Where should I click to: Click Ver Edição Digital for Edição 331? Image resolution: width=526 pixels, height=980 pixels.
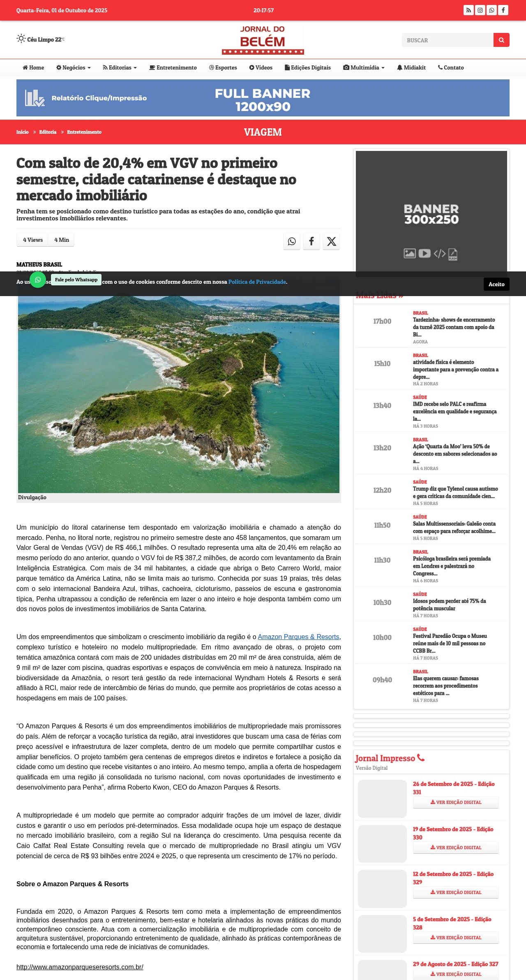click(456, 802)
